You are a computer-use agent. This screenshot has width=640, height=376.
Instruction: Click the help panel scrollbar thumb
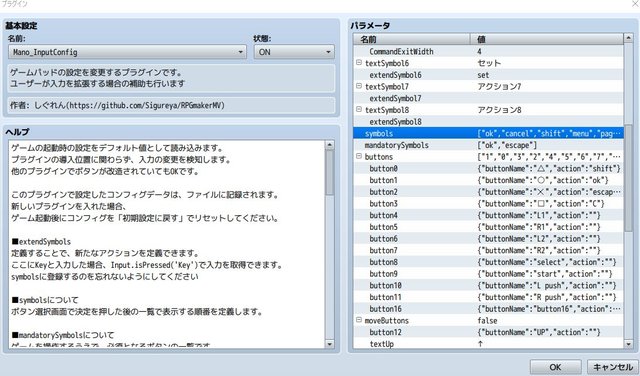point(329,173)
